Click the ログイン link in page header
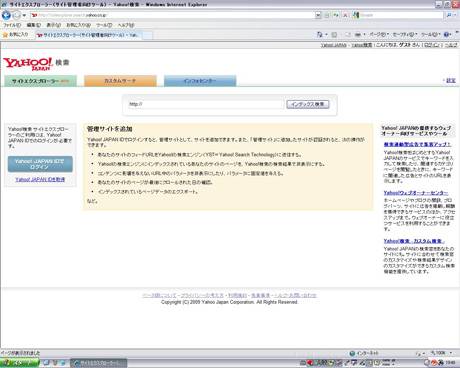460x368 pixels. (x=432, y=45)
